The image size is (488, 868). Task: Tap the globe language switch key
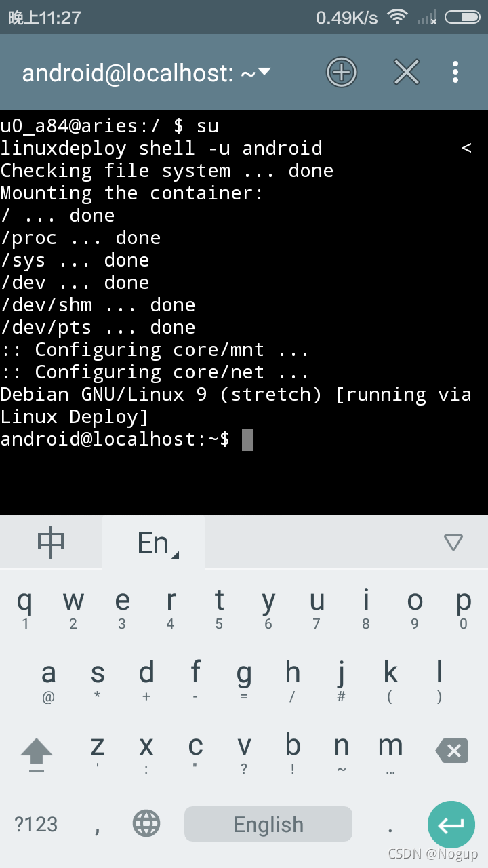(x=146, y=824)
